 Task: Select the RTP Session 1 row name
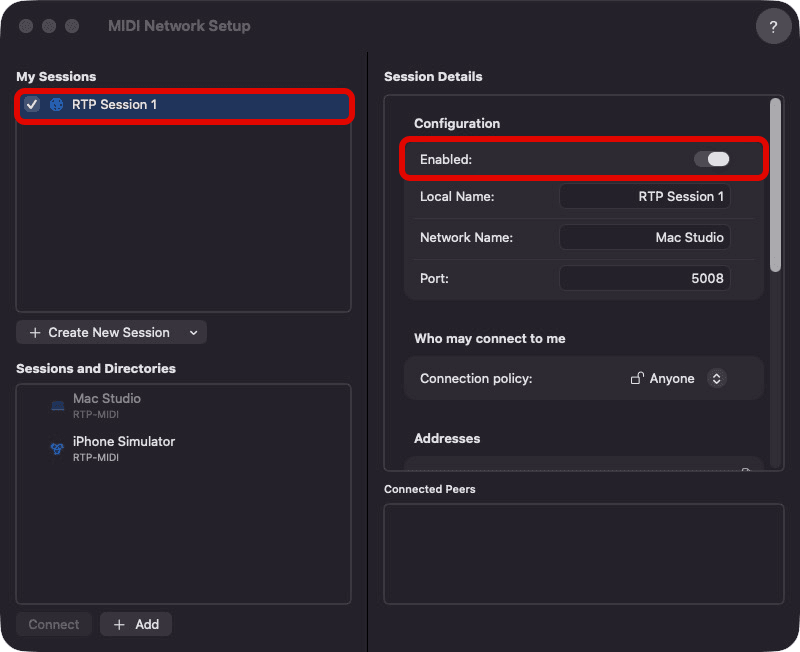pyautogui.click(x=114, y=105)
